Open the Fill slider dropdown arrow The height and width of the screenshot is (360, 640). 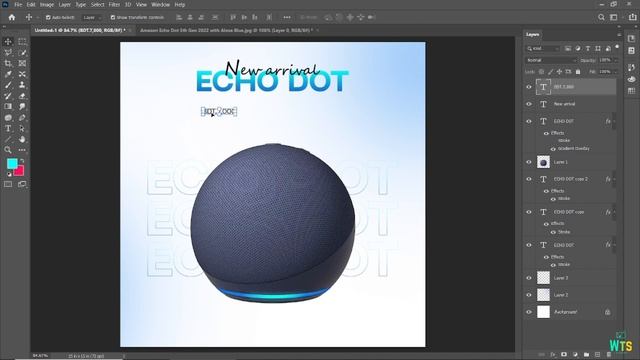pos(616,72)
